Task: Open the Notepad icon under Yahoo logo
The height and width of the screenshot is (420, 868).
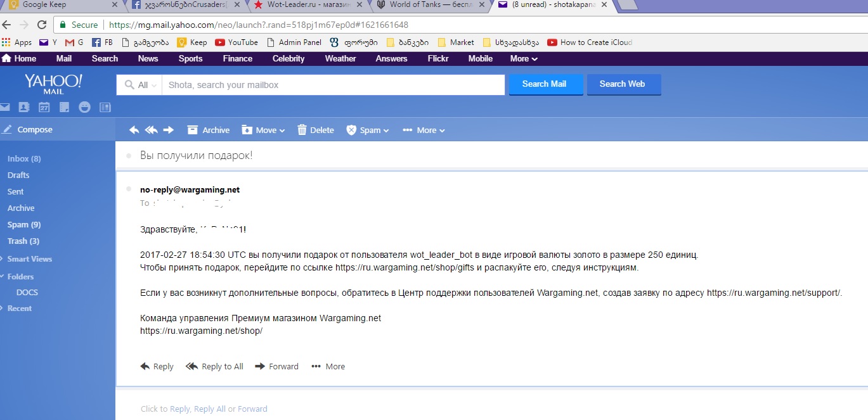Action: click(64, 107)
